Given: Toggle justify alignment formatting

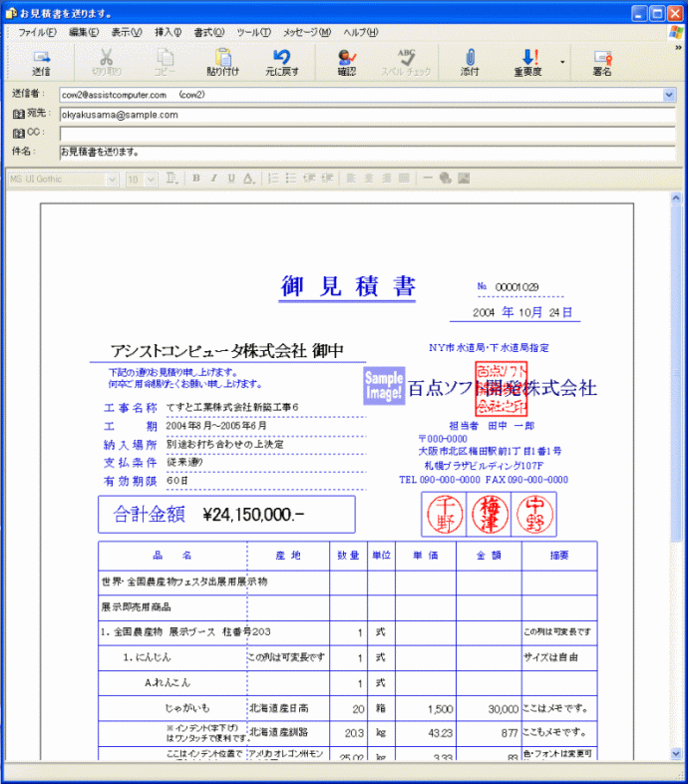Looking at the screenshot, I should coord(404,179).
